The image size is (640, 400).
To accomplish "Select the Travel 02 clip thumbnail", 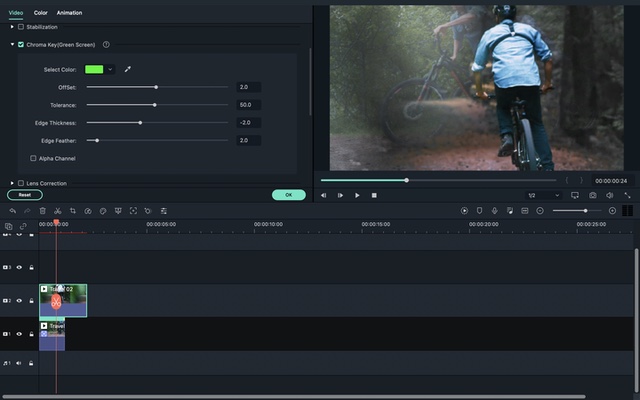I will coord(63,300).
